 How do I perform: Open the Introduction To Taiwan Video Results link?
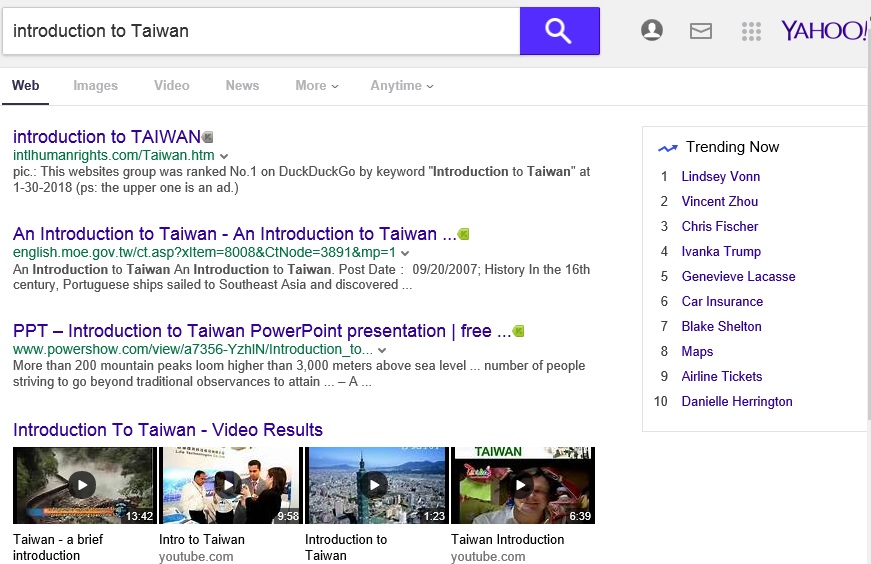168,430
